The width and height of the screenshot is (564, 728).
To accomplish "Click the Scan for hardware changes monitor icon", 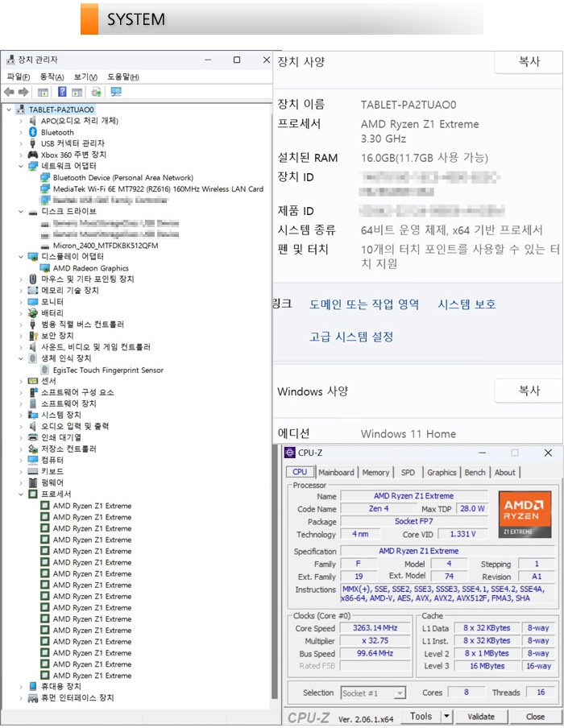I will coord(115,92).
